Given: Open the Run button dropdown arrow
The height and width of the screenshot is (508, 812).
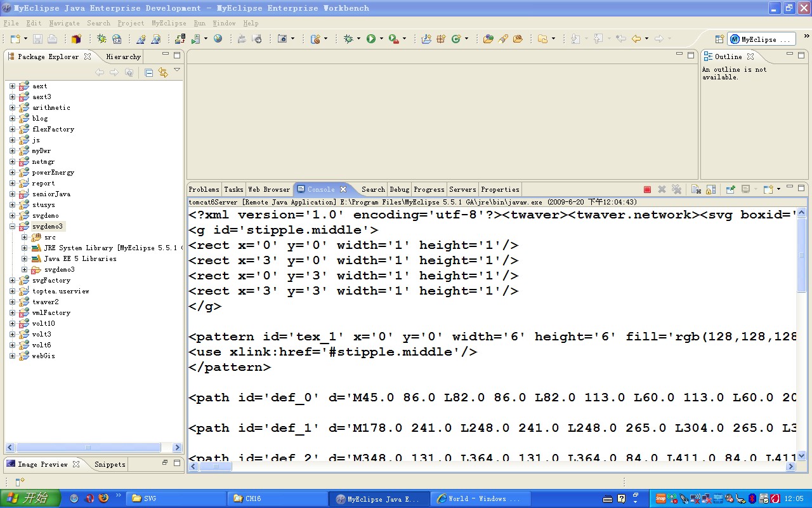Looking at the screenshot, I should click(381, 39).
